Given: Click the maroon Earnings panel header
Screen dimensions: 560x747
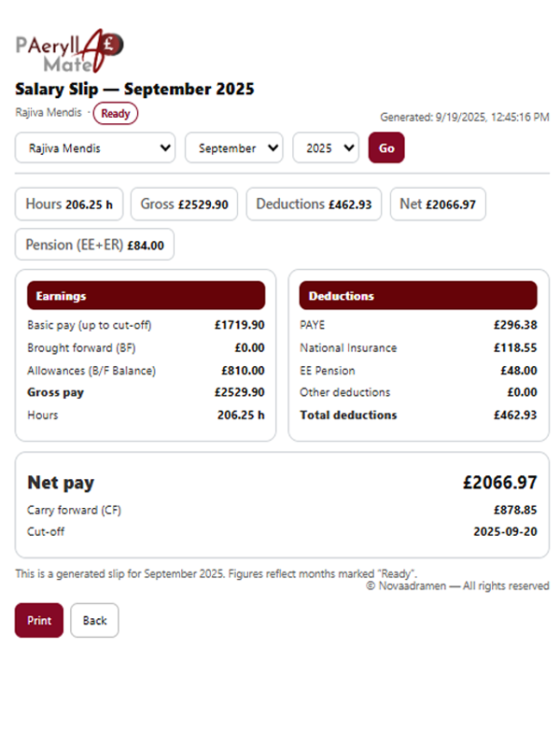Looking at the screenshot, I should (x=146, y=295).
